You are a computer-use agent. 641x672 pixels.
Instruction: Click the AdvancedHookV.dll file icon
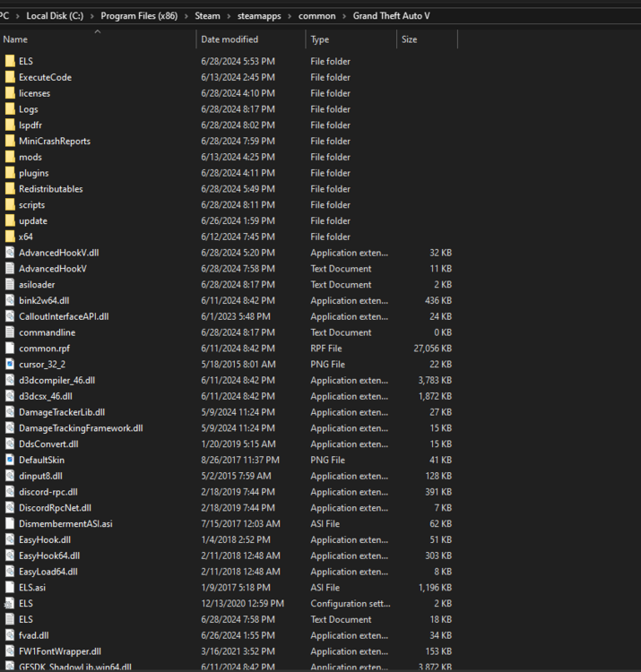click(10, 253)
